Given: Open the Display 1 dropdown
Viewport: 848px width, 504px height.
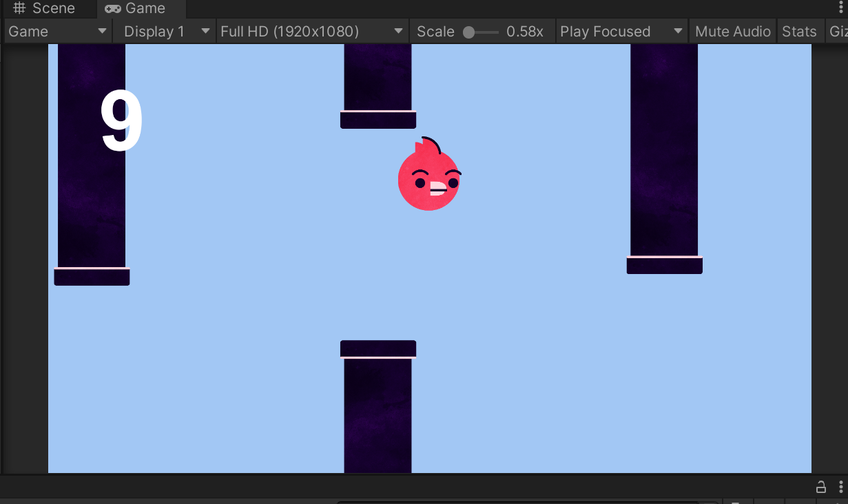Looking at the screenshot, I should (165, 32).
